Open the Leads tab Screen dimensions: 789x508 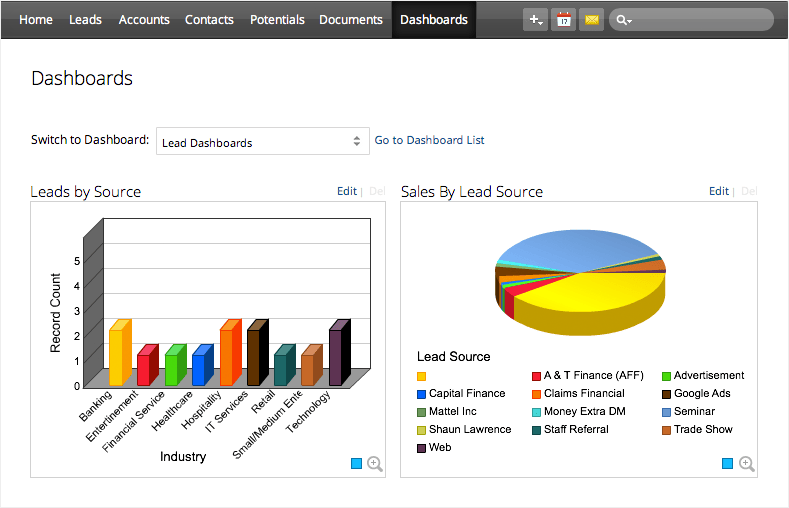pos(85,20)
